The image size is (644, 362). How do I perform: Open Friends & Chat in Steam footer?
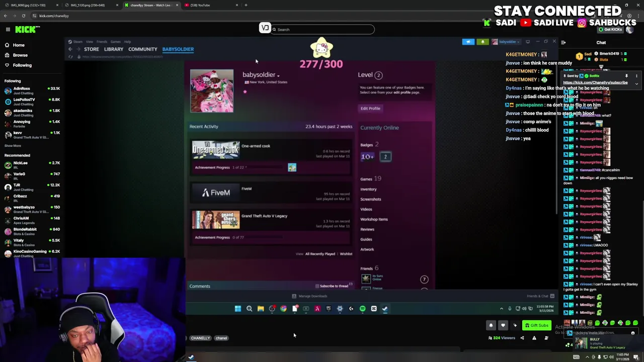tap(540, 296)
